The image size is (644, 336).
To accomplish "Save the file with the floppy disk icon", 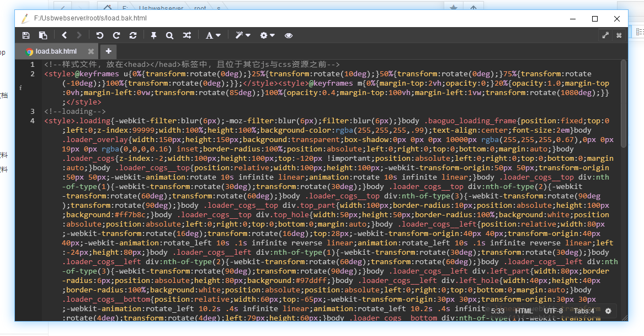I will (x=26, y=35).
